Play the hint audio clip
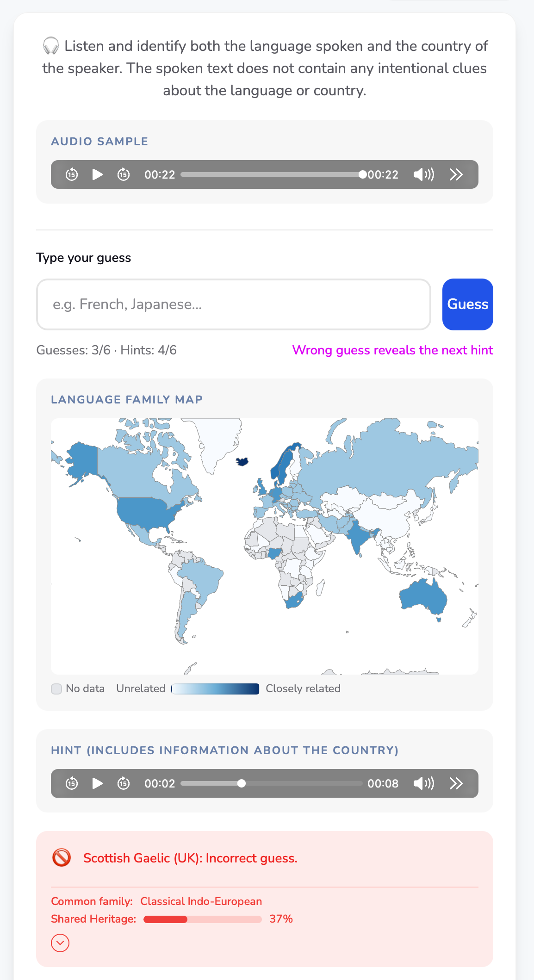The height and width of the screenshot is (980, 534). tap(97, 783)
